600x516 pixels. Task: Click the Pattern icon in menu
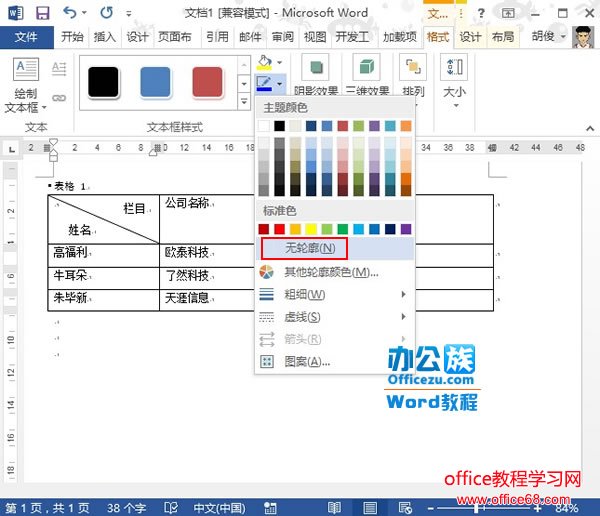click(x=267, y=361)
